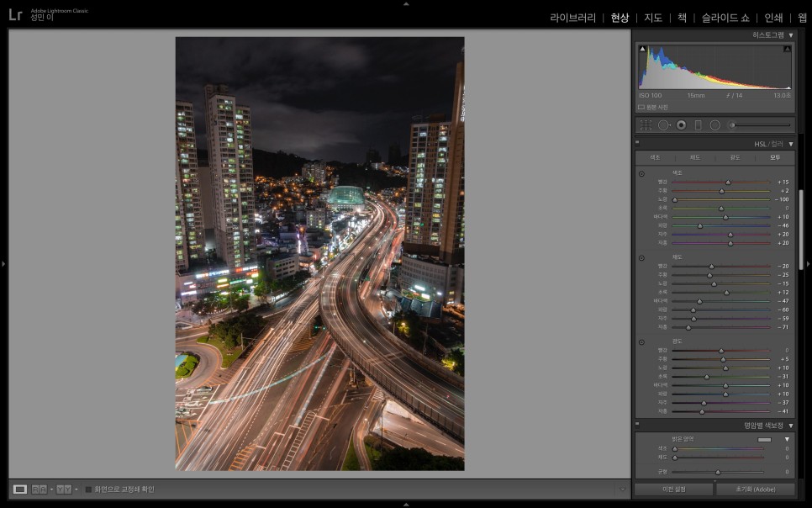Click the histogram graph
This screenshot has width=812, height=508.
click(714, 67)
